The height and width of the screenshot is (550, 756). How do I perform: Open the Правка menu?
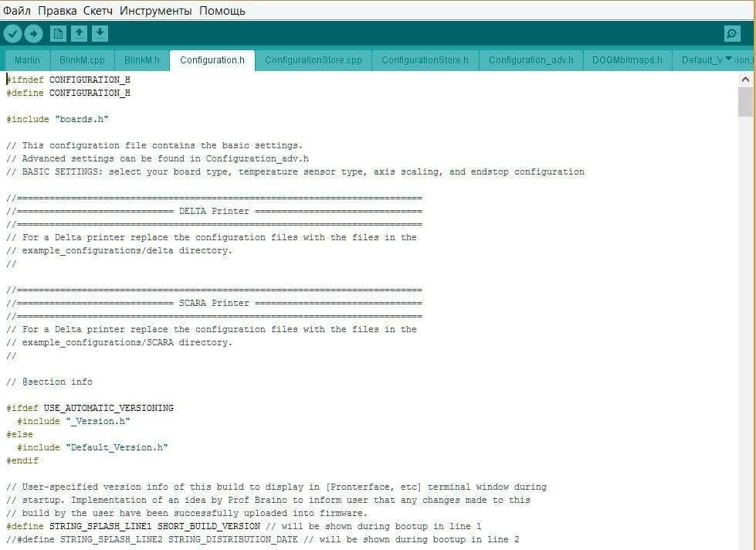57,10
